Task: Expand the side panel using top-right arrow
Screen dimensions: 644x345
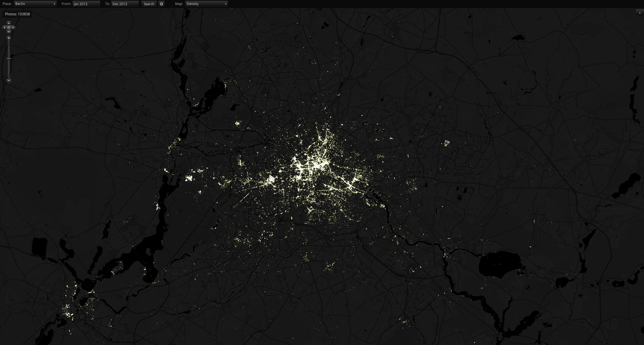Action: 639,13
